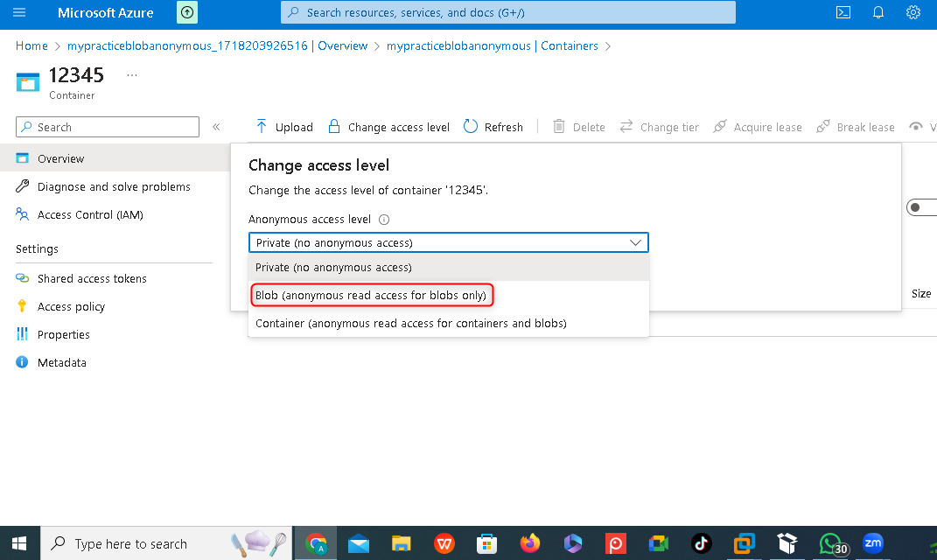Open Microsoft Store from the taskbar
This screenshot has width=937, height=560.
coord(487,543)
